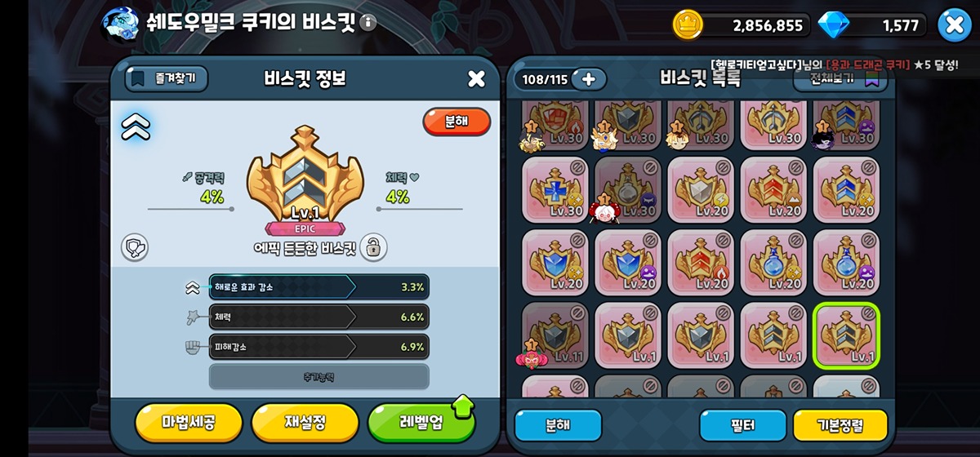Click the gold coin currency icon
This screenshot has height=457, width=980.
click(x=688, y=24)
